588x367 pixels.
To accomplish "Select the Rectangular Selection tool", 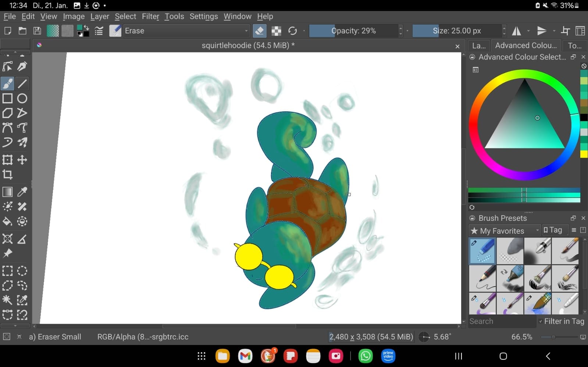I will [7, 271].
